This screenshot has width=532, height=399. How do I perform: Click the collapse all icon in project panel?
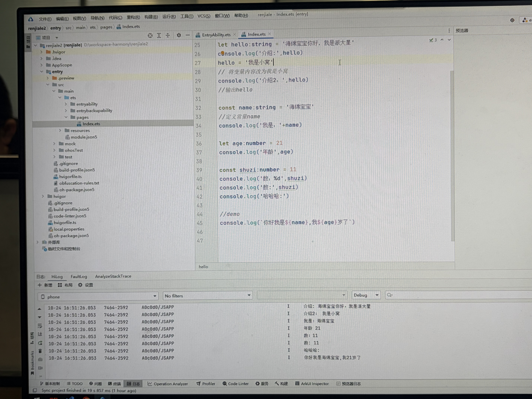[x=168, y=36]
